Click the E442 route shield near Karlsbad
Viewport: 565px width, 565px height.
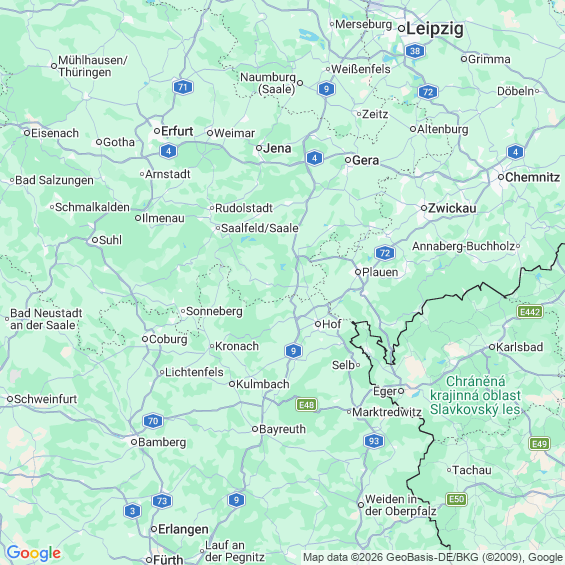530,312
